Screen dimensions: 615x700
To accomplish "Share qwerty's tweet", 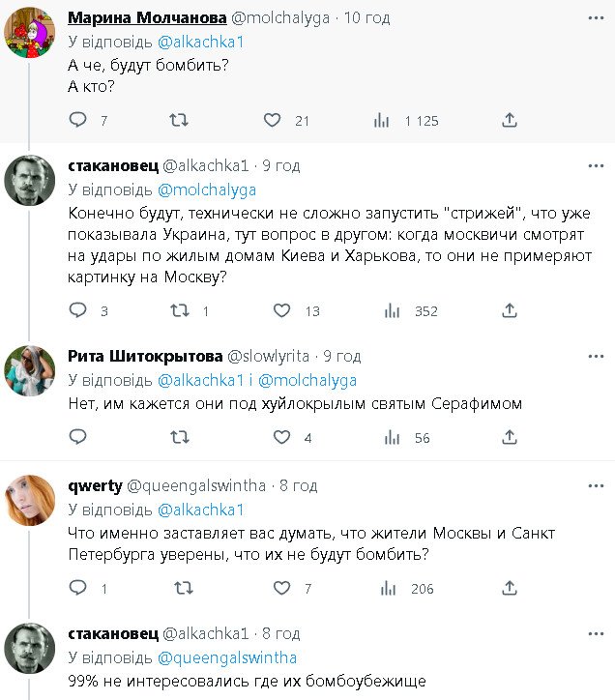I will click(x=510, y=588).
